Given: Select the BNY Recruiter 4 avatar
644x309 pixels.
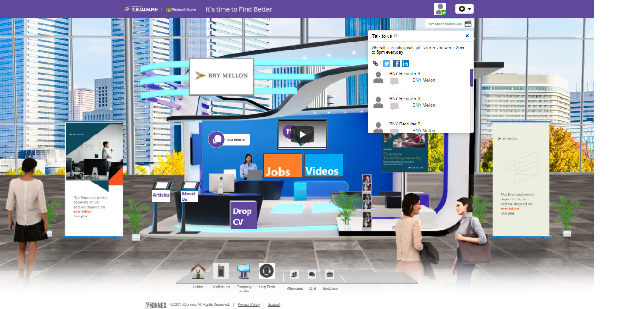Looking at the screenshot, I should (x=378, y=77).
